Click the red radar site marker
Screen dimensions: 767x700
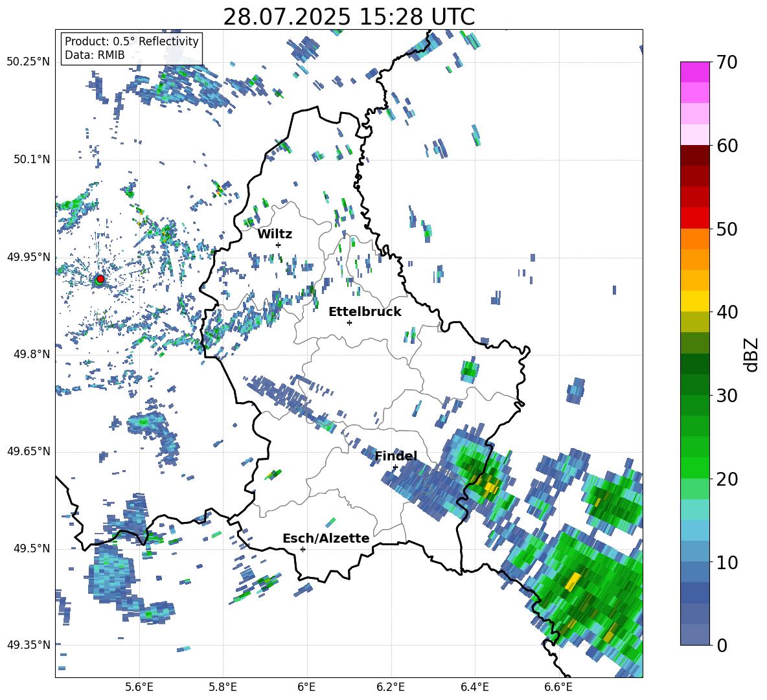pyautogui.click(x=100, y=279)
